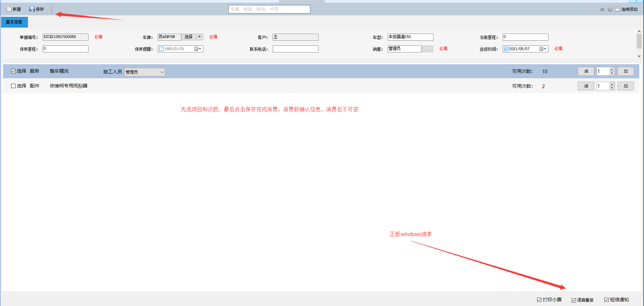Viewport: 644px width, 306px height.
Task: Toggle the 打印小票 checkbox
Action: pyautogui.click(x=539, y=300)
